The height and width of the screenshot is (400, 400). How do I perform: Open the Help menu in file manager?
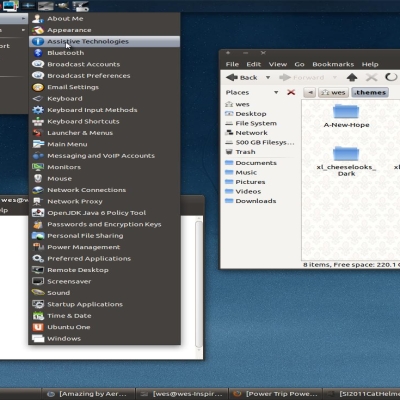[x=370, y=64]
